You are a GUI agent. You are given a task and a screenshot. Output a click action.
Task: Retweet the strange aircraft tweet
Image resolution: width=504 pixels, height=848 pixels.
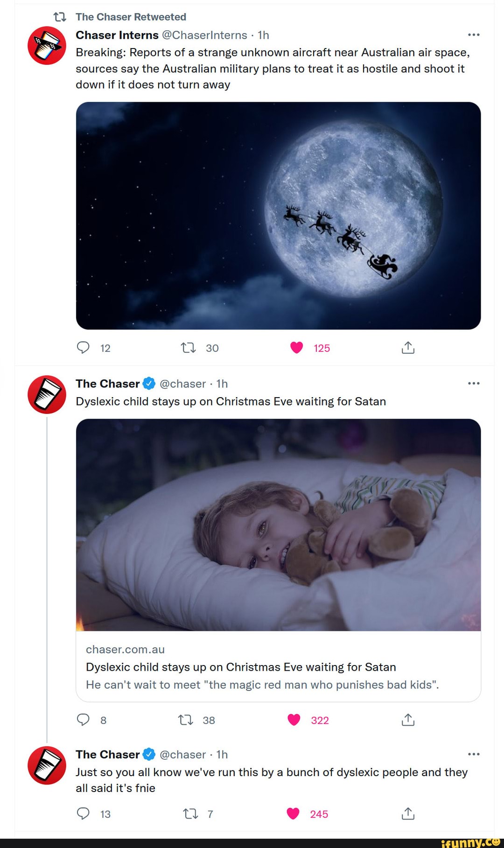click(188, 348)
